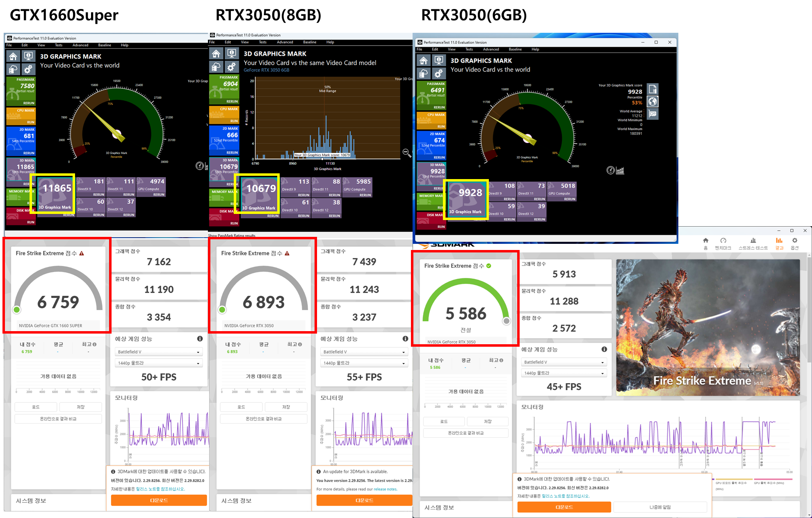Screen dimensions: 812x518
Task: Open the system information icon in RTX3050(8GB) PerformanceTest
Action: 231,54
